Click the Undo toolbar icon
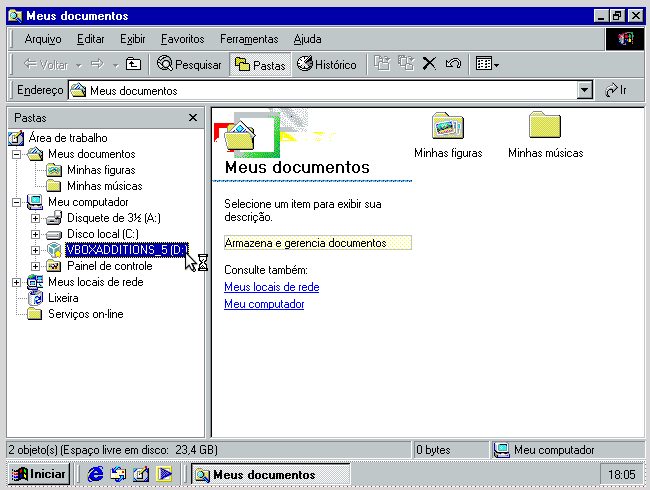 tap(453, 64)
